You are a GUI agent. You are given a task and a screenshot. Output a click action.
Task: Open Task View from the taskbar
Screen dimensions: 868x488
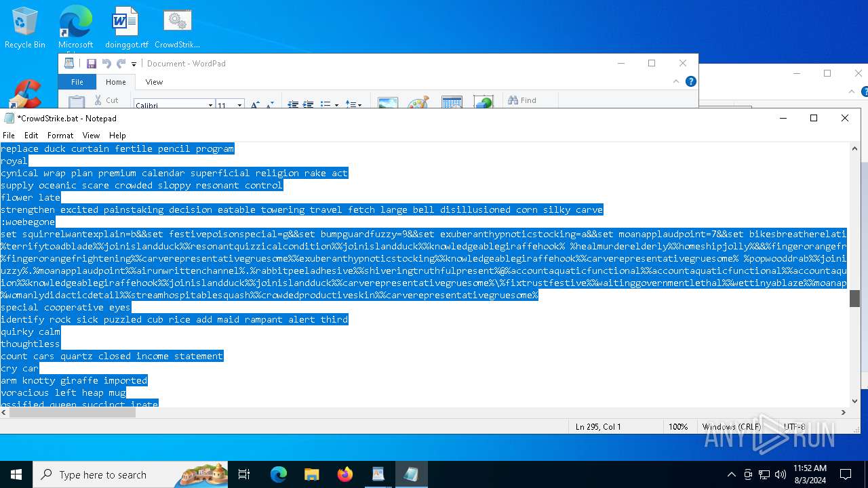click(245, 474)
